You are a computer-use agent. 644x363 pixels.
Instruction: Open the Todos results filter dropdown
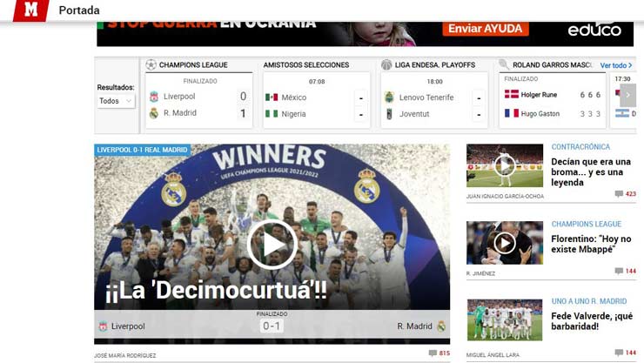click(116, 101)
